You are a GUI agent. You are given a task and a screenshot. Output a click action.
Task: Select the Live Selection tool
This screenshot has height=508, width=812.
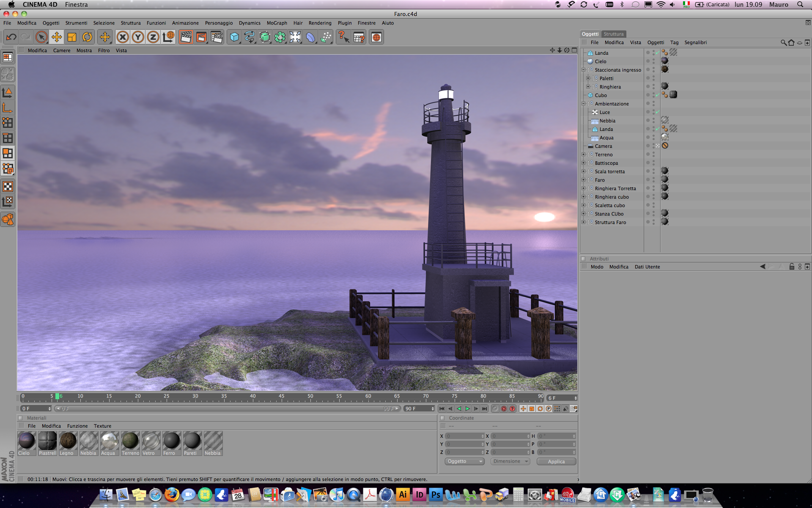click(x=41, y=37)
